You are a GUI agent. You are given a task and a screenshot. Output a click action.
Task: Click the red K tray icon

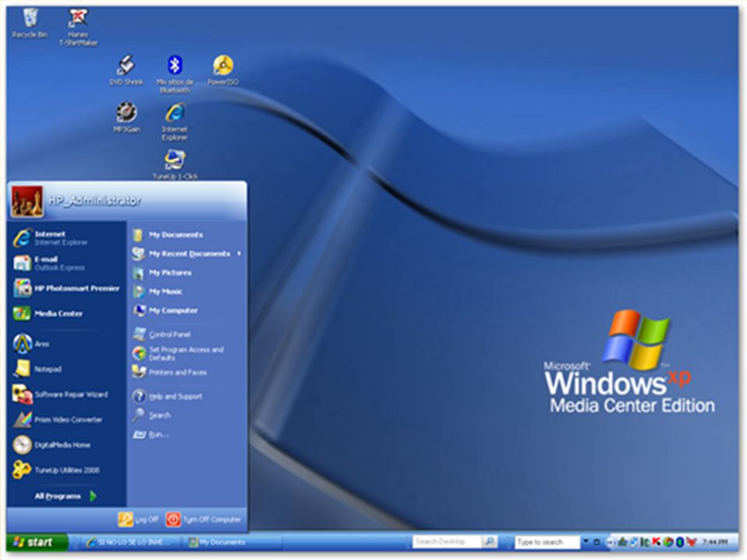point(656,542)
